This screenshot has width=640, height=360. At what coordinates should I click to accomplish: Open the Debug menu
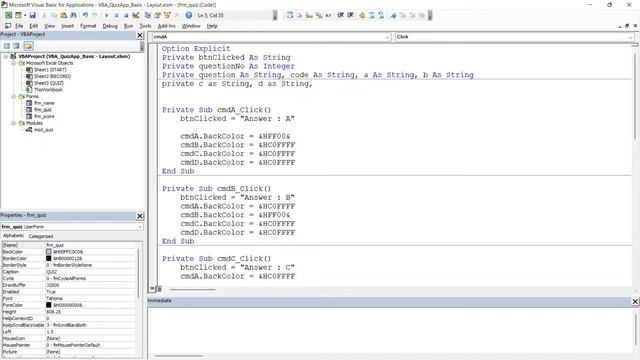(x=110, y=26)
